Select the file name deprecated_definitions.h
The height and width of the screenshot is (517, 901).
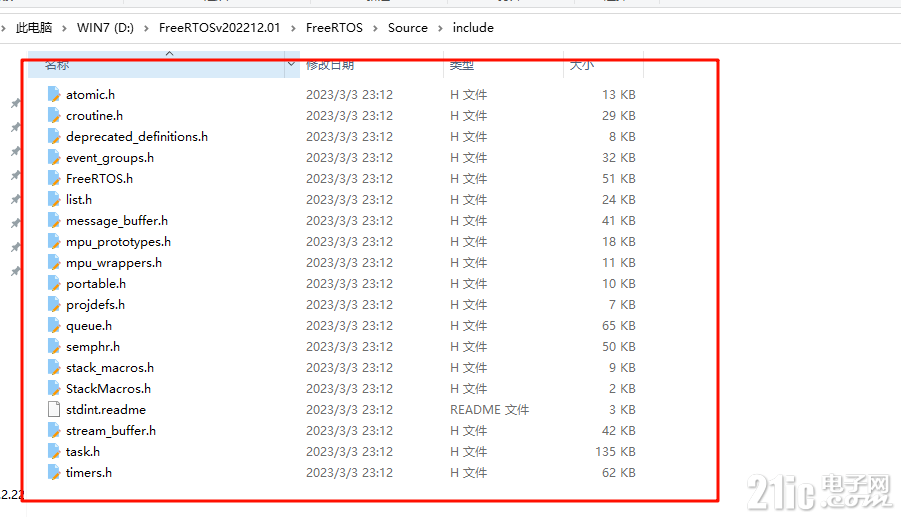[137, 136]
